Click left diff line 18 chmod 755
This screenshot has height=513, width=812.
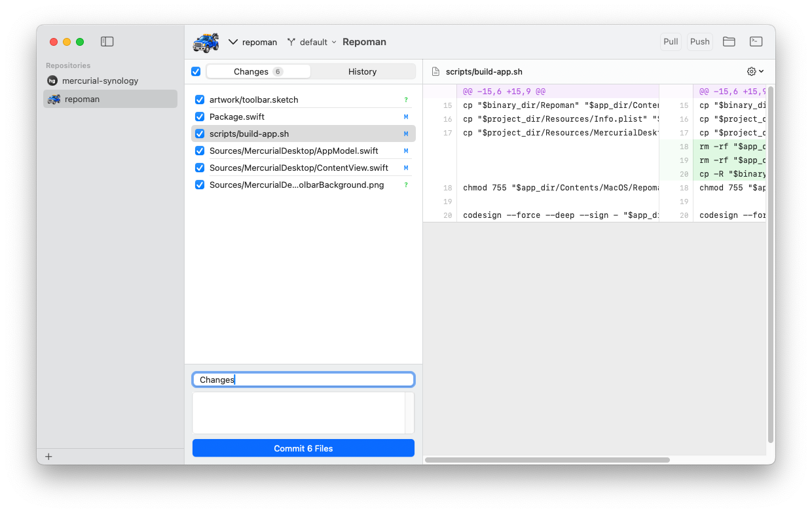click(x=561, y=188)
